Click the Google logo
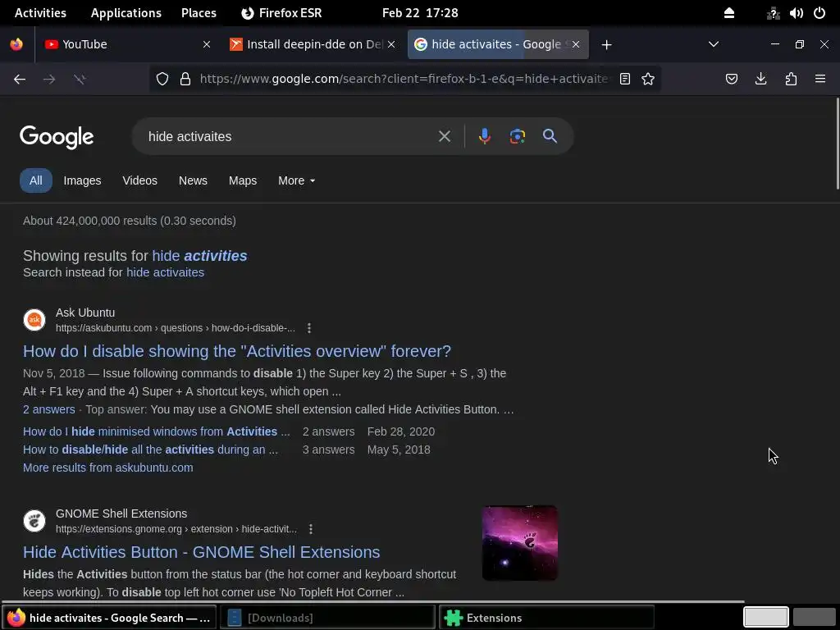The height and width of the screenshot is (630, 840). [x=57, y=137]
